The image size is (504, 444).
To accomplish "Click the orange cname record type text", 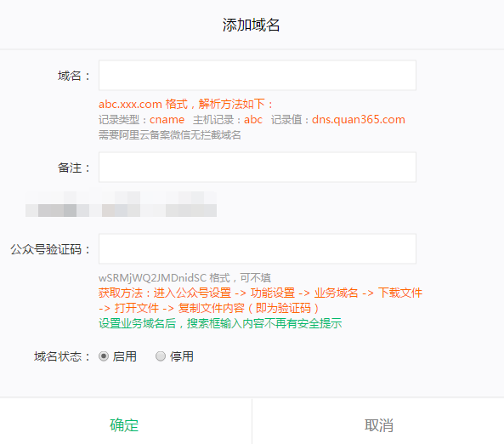I will click(167, 119).
